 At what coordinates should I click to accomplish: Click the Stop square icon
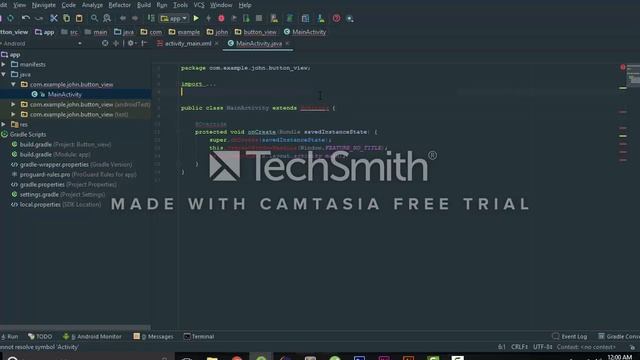(259, 18)
